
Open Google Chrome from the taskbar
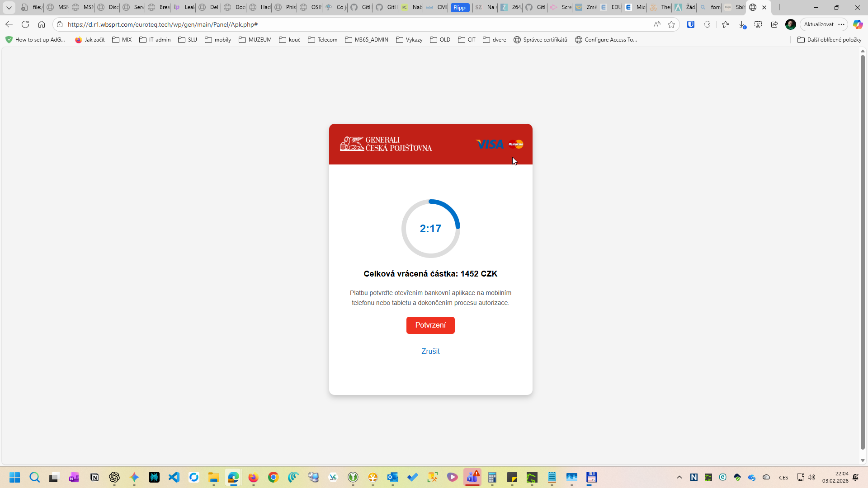[274, 477]
